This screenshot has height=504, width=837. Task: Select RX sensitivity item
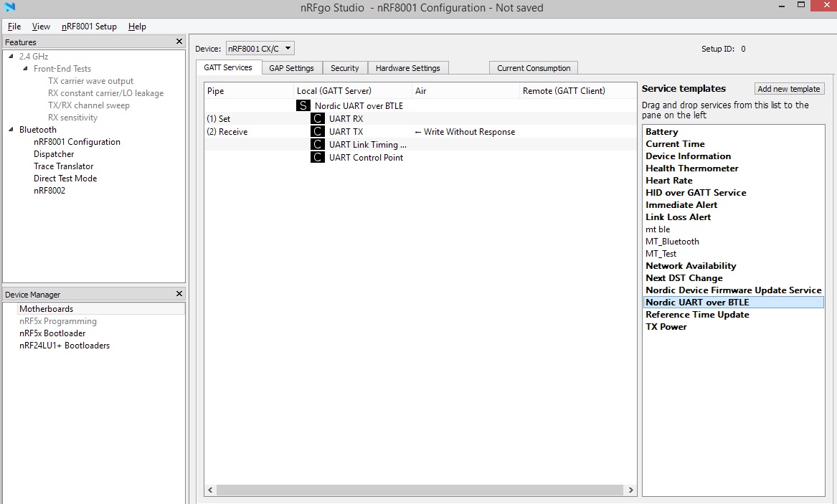[72, 118]
